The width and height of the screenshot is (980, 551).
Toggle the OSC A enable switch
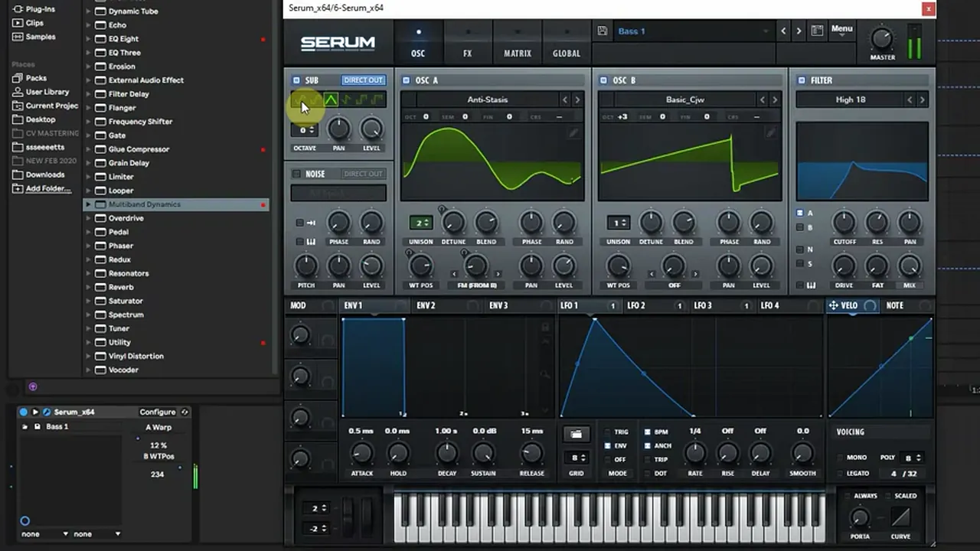pos(406,80)
